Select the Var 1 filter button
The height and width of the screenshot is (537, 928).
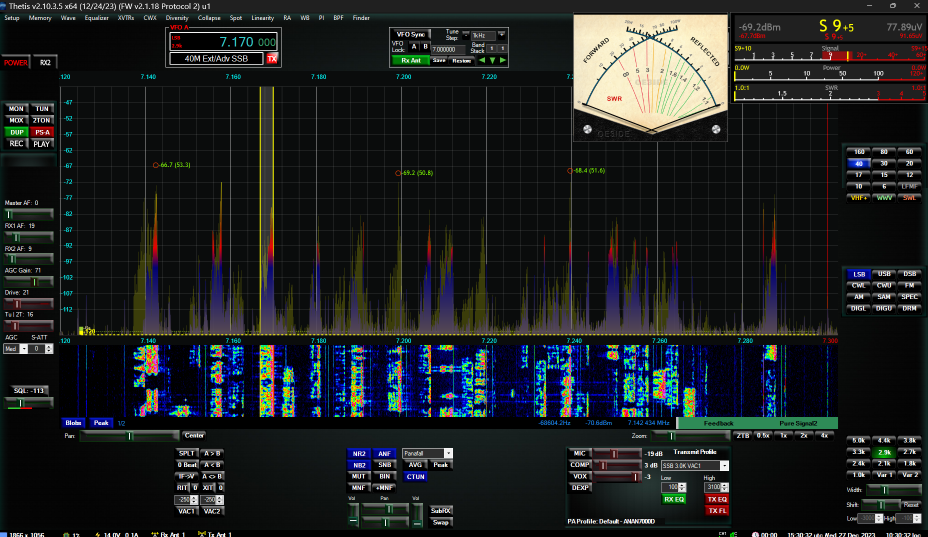pyautogui.click(x=884, y=475)
